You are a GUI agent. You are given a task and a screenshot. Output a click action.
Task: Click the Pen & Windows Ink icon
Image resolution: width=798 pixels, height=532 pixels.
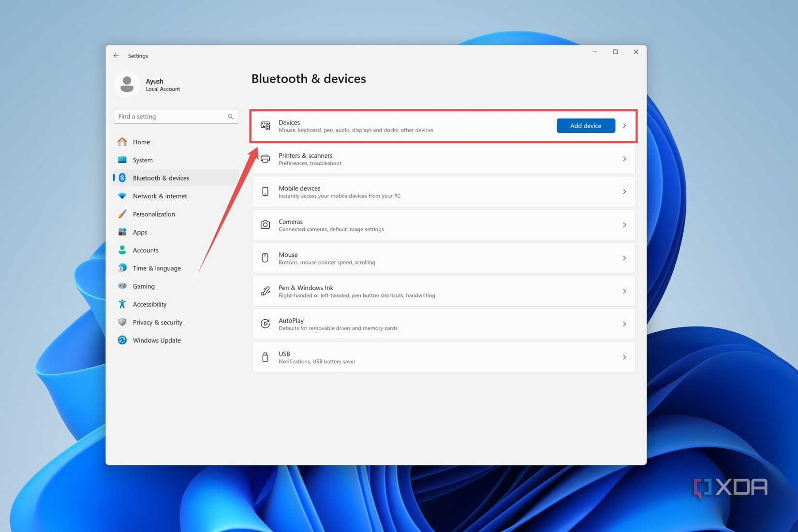tap(265, 291)
